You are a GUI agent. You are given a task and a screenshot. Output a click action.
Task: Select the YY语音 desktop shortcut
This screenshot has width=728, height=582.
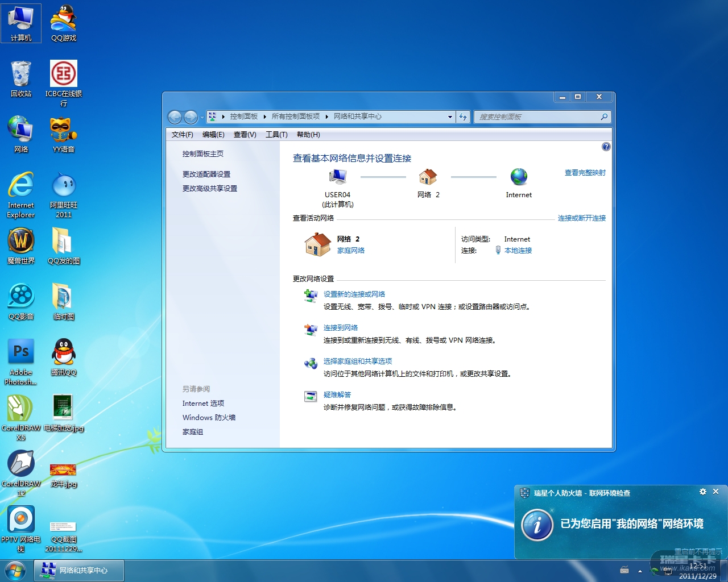(64, 134)
